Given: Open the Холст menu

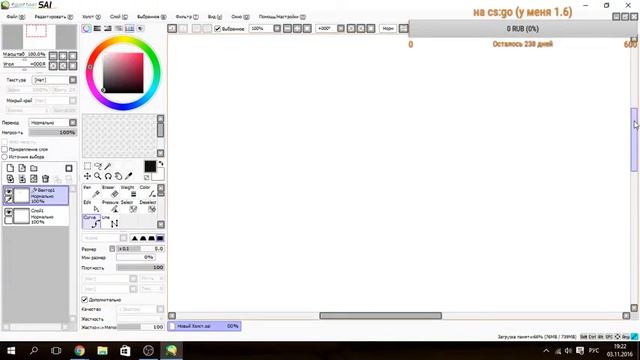Looking at the screenshot, I should [91, 17].
